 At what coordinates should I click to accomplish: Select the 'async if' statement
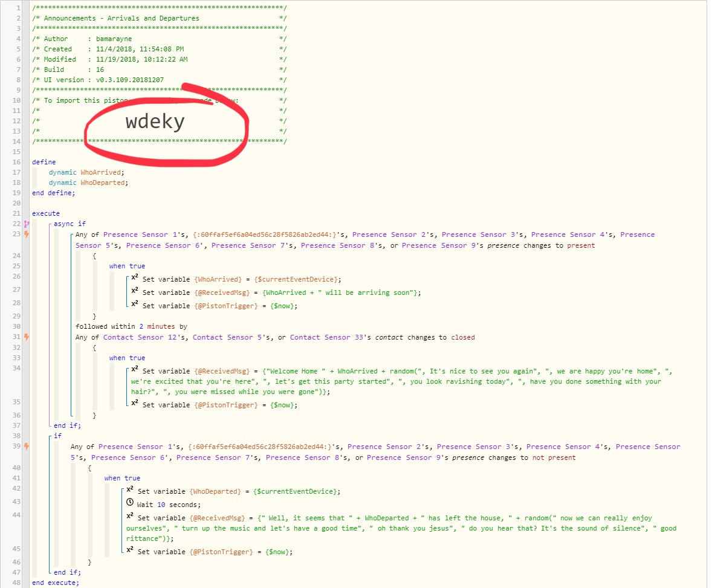pos(70,224)
